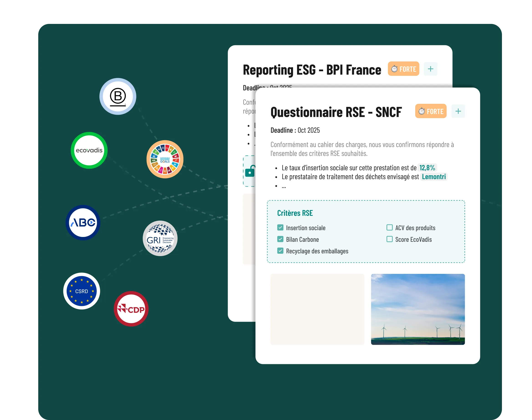
Task: Open the wind turbines photo thumbnail
Action: pyautogui.click(x=418, y=309)
